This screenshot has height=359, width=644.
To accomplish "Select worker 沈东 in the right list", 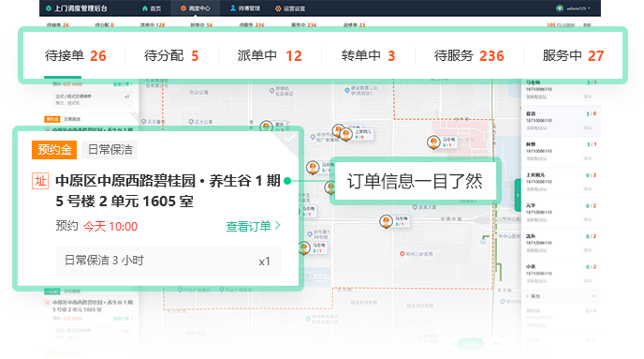I will [561, 244].
